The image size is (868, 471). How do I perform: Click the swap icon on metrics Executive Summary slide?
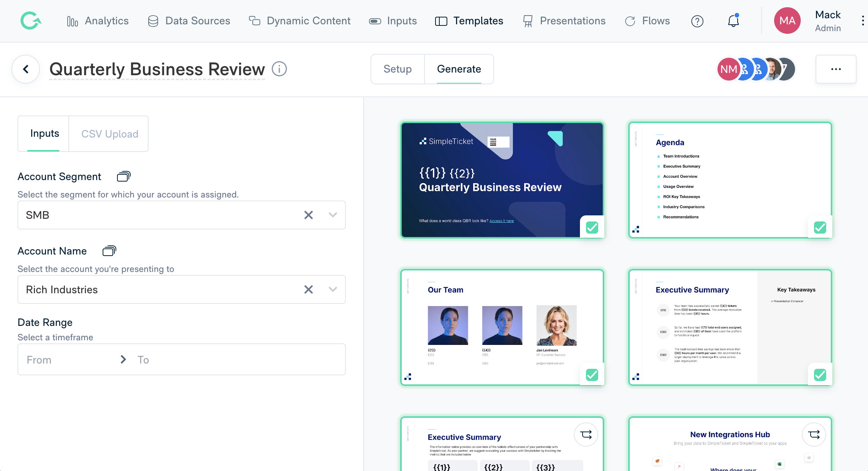586,435
